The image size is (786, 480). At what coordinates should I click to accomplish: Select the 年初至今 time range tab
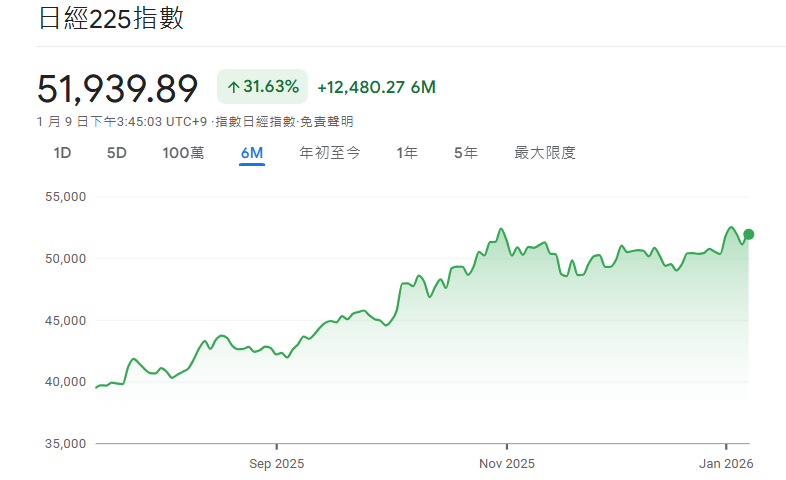330,153
